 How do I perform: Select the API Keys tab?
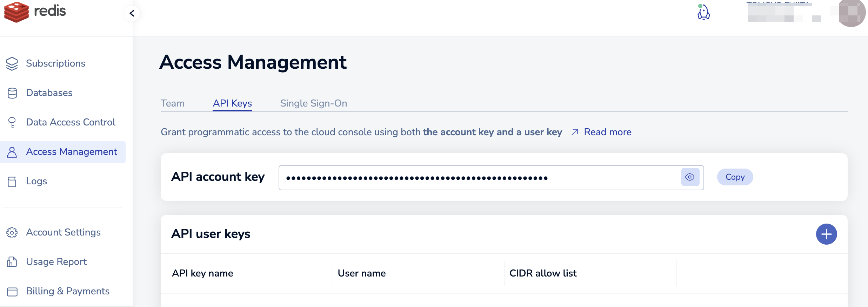pyautogui.click(x=232, y=103)
